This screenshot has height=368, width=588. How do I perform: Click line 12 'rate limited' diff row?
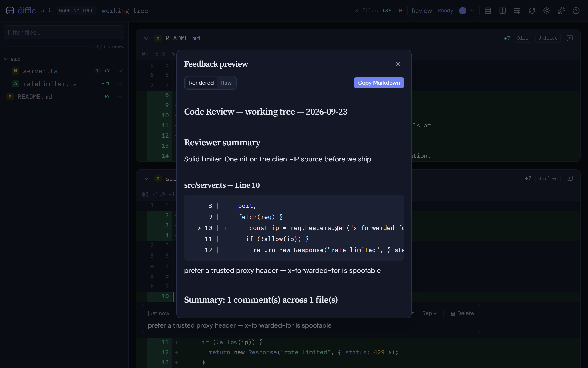pos(358,352)
